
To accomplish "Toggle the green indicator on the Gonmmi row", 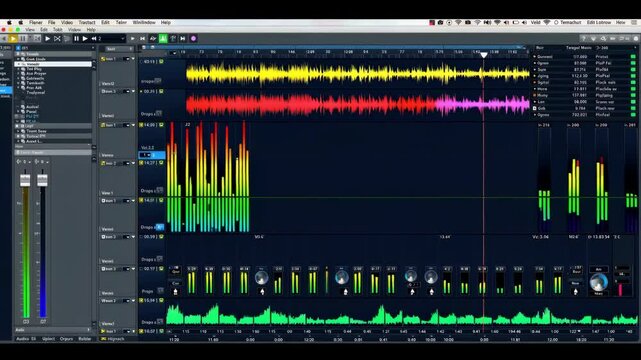I will [633, 57].
